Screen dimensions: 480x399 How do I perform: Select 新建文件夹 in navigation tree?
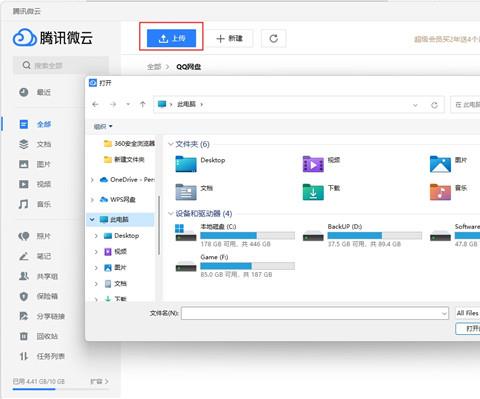tap(125, 160)
